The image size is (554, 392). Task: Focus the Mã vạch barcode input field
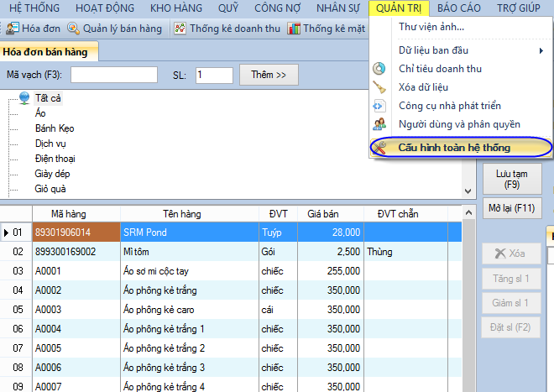pyautogui.click(x=114, y=75)
